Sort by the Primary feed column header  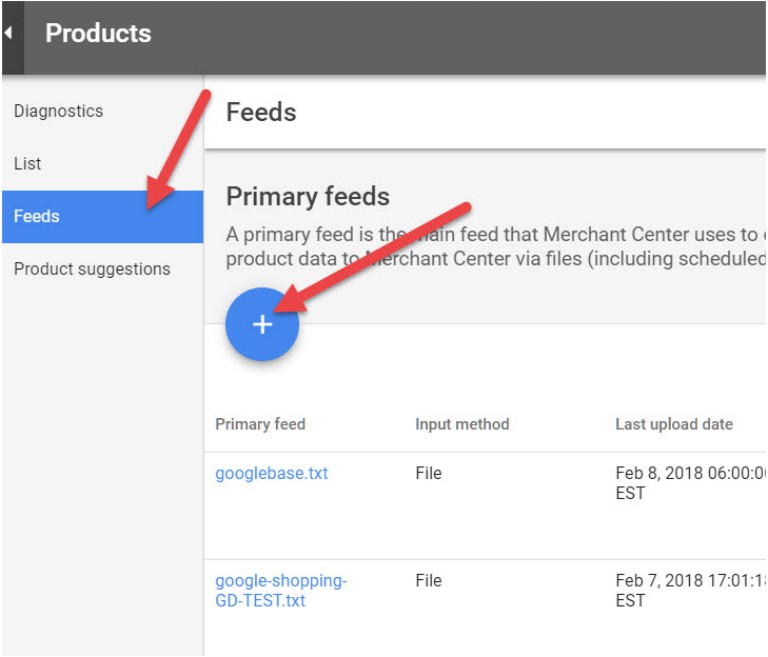(x=260, y=424)
